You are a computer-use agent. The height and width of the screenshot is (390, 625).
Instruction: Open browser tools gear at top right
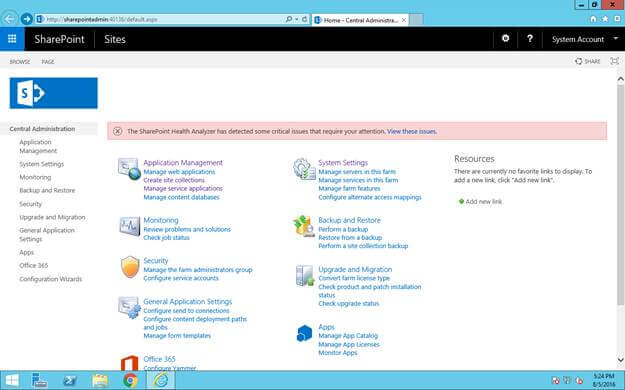click(x=618, y=19)
